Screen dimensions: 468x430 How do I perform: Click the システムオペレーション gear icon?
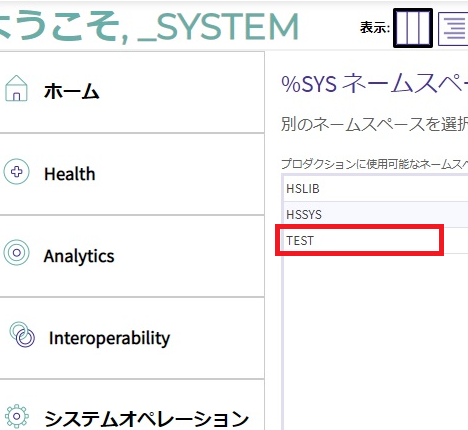17,416
